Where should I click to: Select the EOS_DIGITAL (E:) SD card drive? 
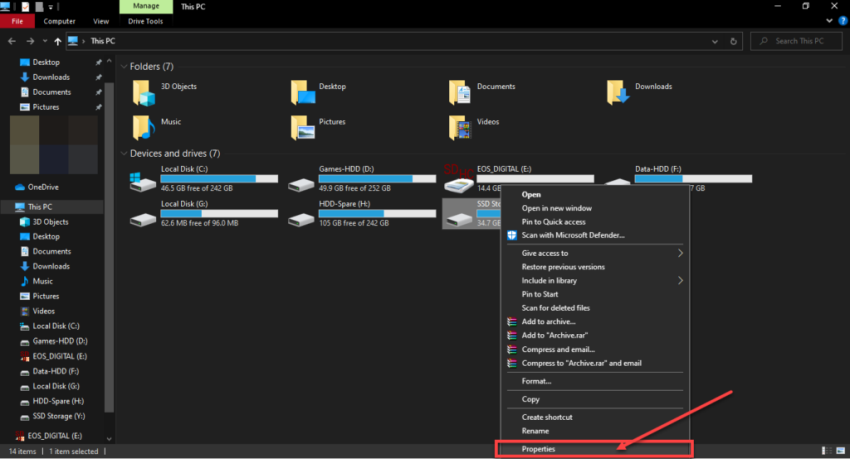pos(459,179)
